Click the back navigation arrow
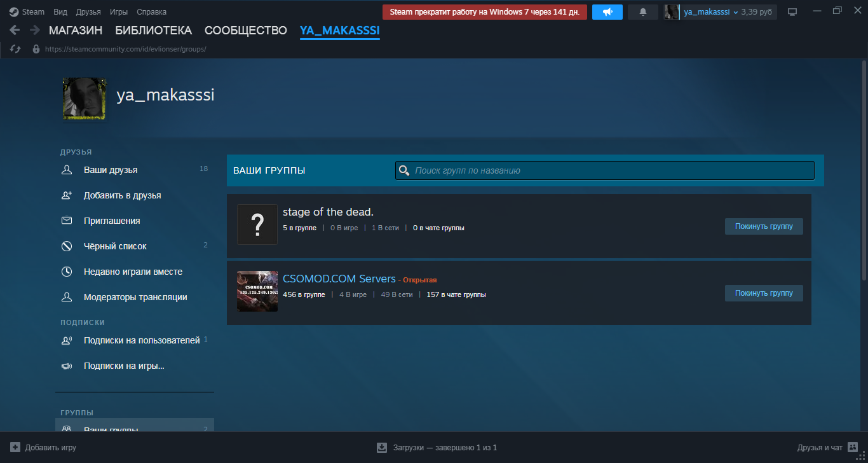The height and width of the screenshot is (463, 868). click(15, 30)
